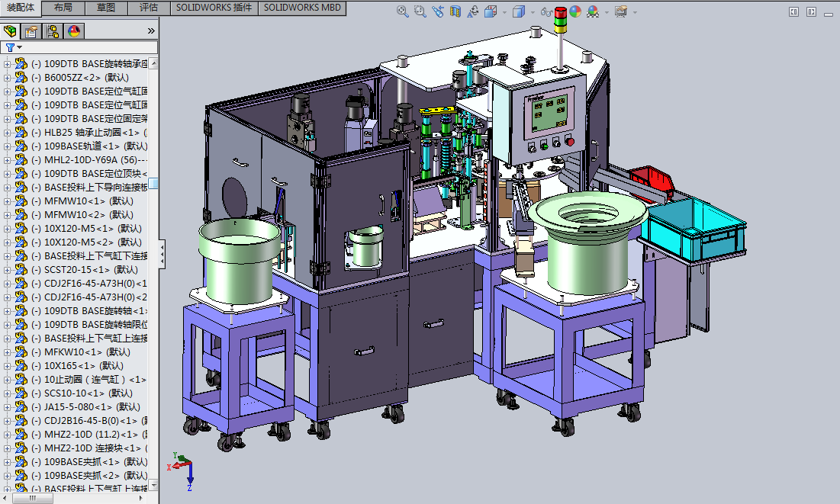Select MHZ2-10D (11.2)<1> in the tree
This screenshot has width=840, height=504.
pos(89,435)
